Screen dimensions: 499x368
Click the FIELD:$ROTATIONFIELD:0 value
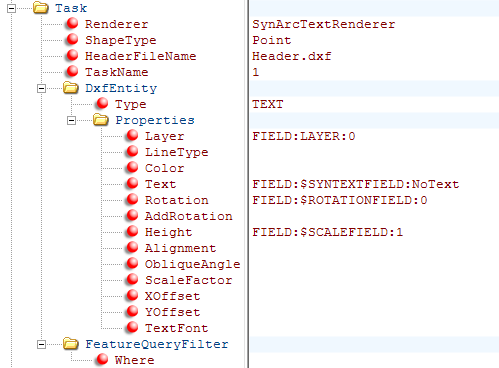point(340,200)
